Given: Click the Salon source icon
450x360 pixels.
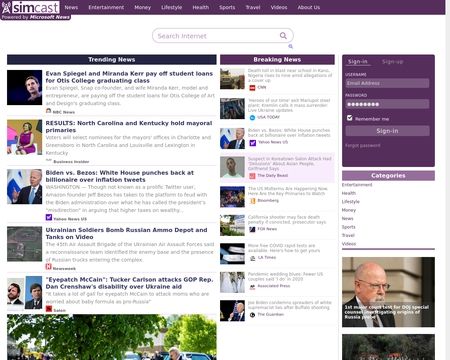Looking at the screenshot, I should pyautogui.click(x=49, y=309).
